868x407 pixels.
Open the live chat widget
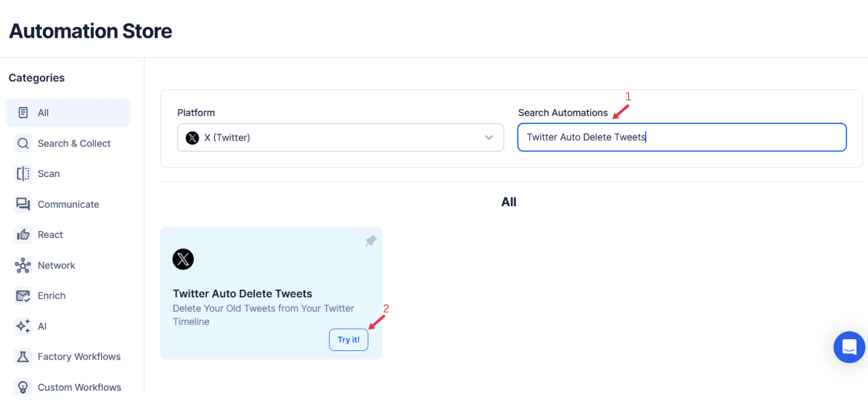click(849, 347)
